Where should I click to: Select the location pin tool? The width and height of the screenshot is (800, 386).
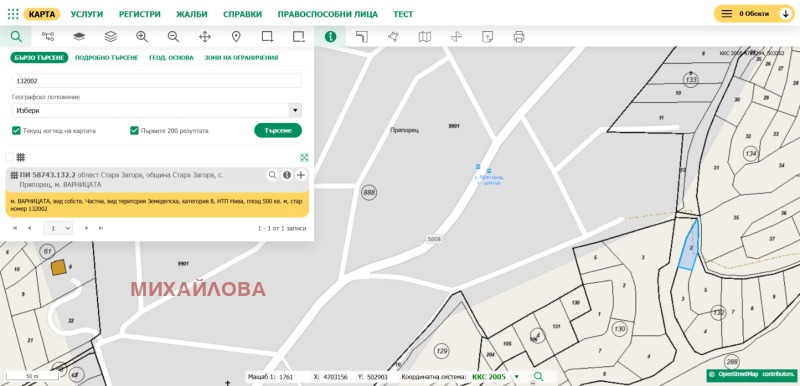(x=236, y=37)
